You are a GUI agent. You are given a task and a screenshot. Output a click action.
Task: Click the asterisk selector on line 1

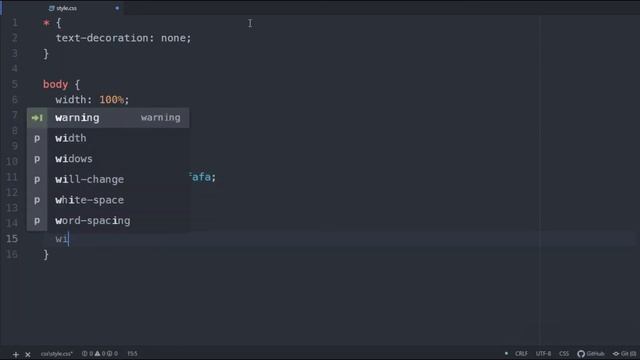point(46,23)
